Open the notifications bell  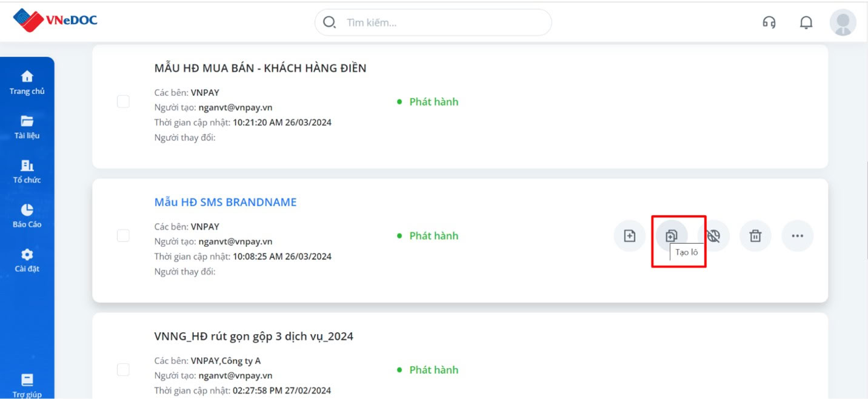click(806, 22)
